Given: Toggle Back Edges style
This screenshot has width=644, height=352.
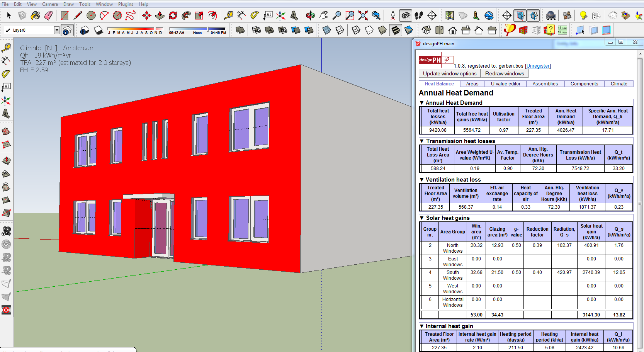Looking at the screenshot, I should point(340,30).
